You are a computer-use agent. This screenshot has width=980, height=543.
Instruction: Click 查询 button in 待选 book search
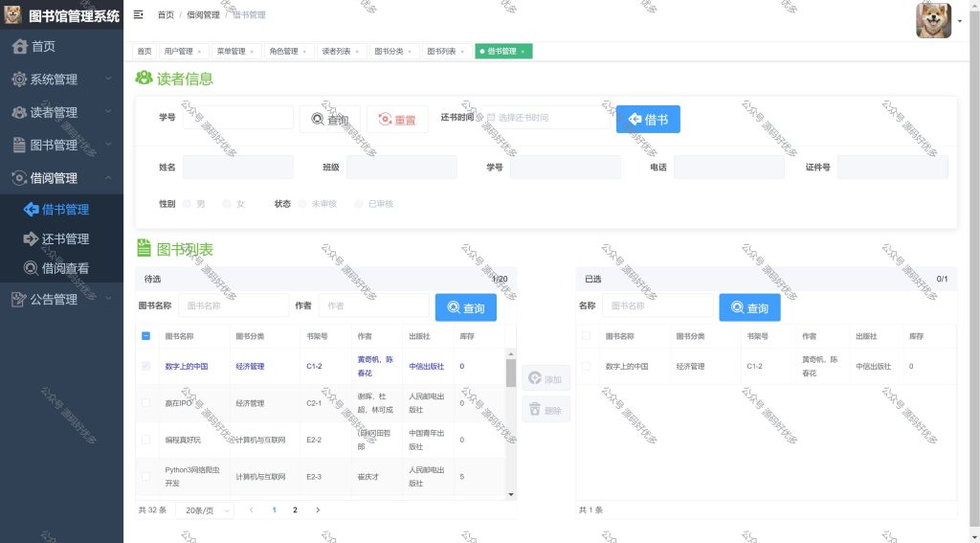(x=466, y=307)
